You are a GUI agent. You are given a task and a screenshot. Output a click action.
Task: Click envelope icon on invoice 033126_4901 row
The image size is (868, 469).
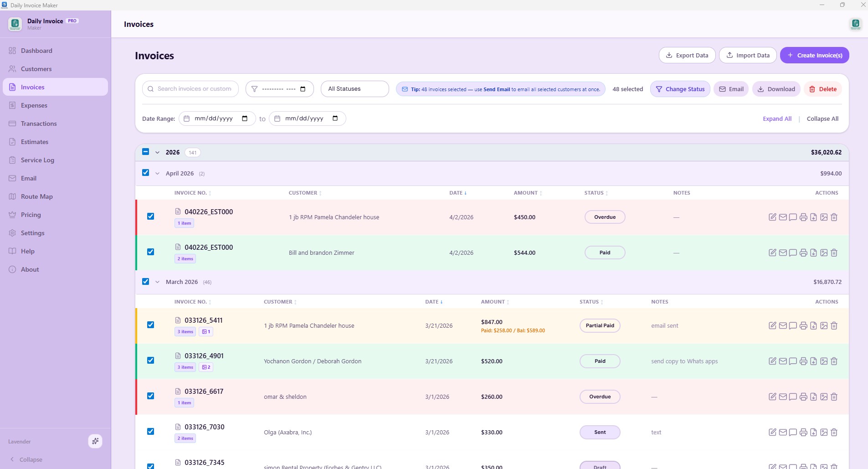(x=783, y=361)
